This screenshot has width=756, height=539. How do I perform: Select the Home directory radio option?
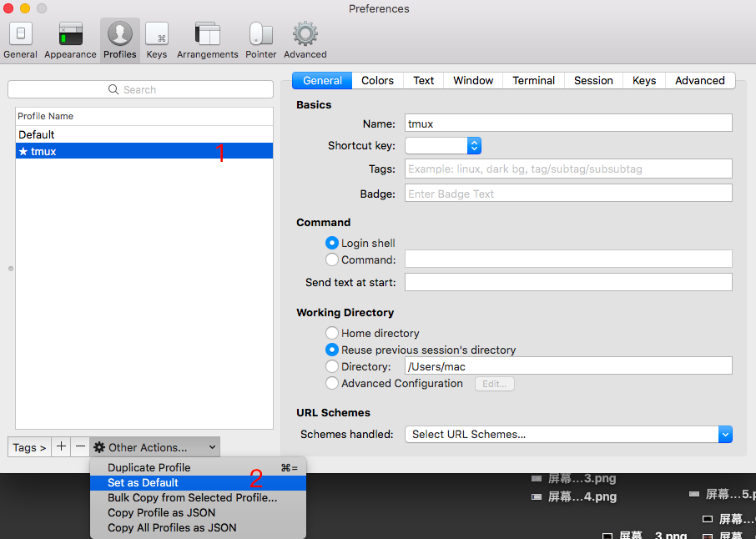coord(332,333)
